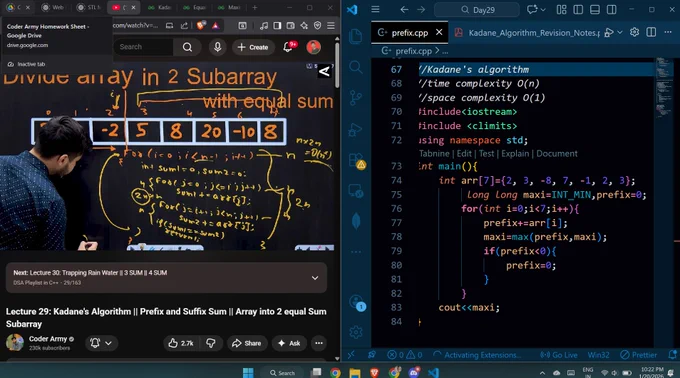
Task: Open the Brave browser main menu
Action: (x=331, y=26)
